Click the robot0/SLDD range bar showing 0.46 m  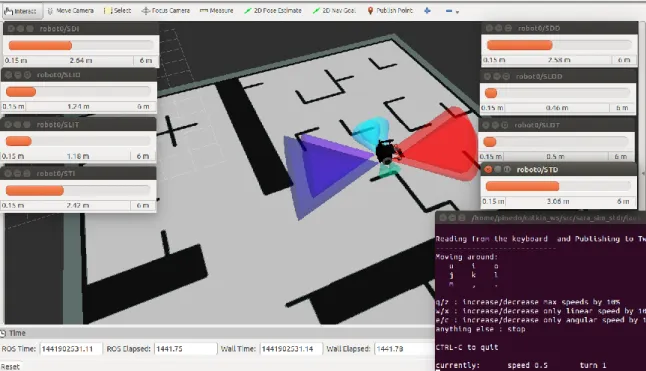click(x=557, y=93)
